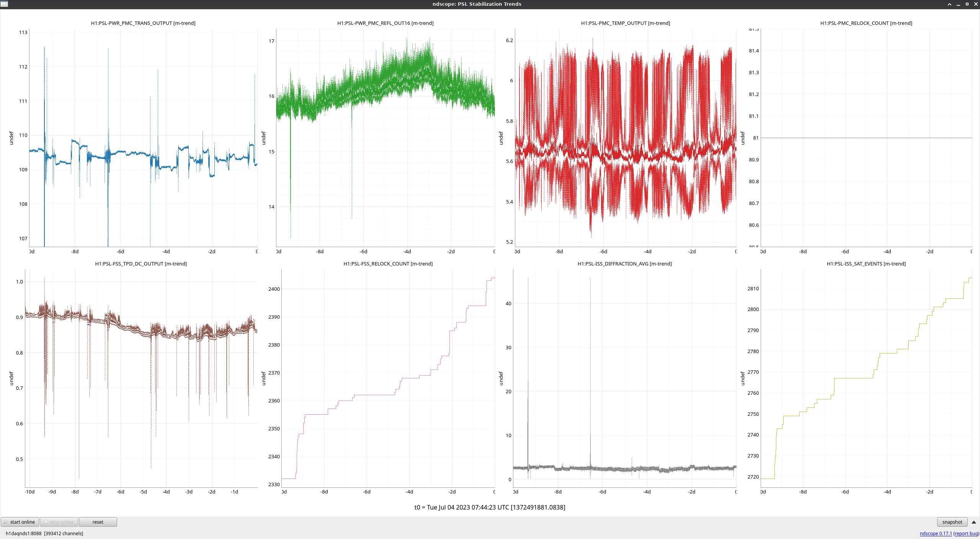The height and width of the screenshot is (539, 980).
Task: Maximize the ndscope window
Action: (x=967, y=4)
